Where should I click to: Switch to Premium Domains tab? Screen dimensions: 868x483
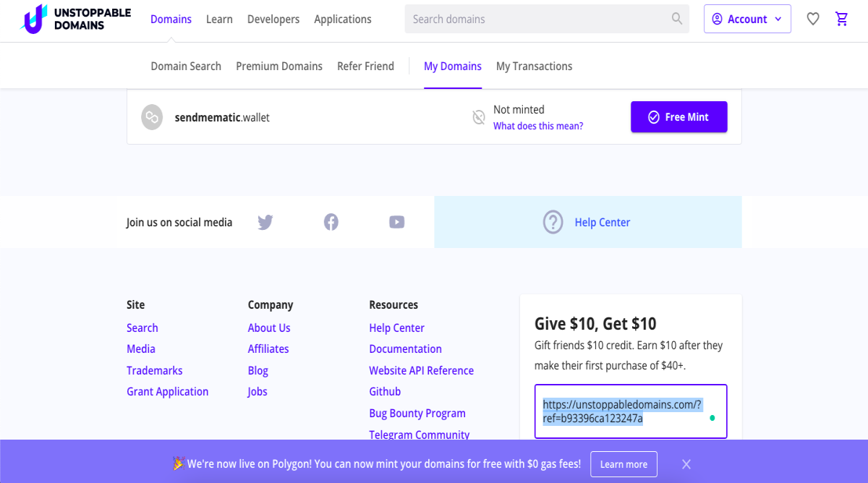pyautogui.click(x=279, y=66)
